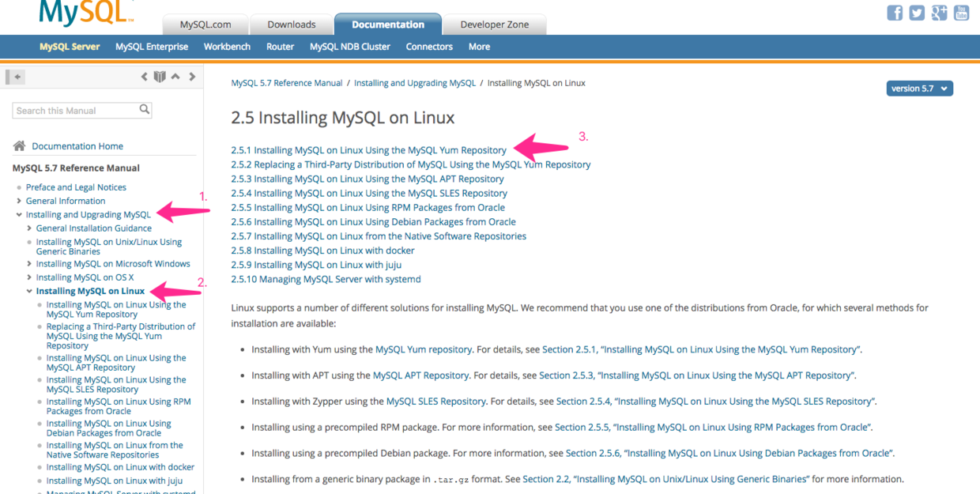Image resolution: width=980 pixels, height=494 pixels.
Task: Open Preface and Legal Notices in sidebar
Action: pos(76,187)
